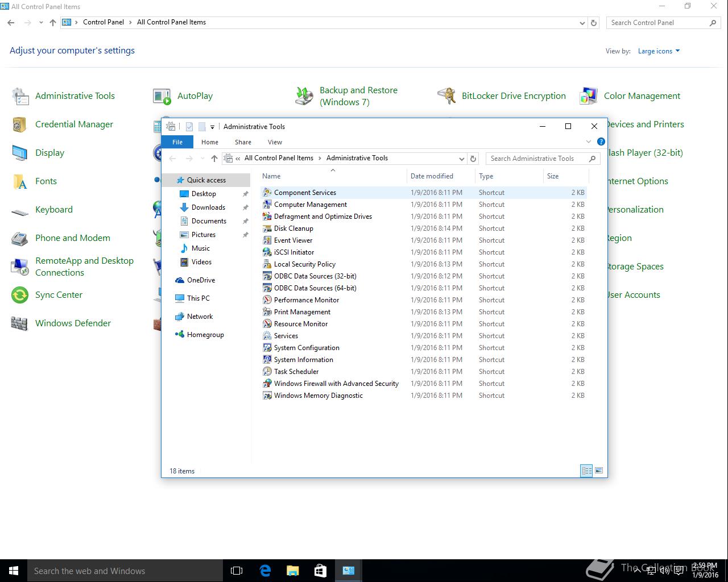Image resolution: width=728 pixels, height=582 pixels.
Task: Select the Disk Cleanup icon
Action: click(267, 228)
